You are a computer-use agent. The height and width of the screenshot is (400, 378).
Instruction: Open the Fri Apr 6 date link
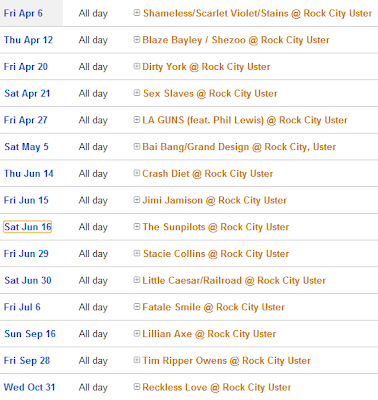coord(23,13)
